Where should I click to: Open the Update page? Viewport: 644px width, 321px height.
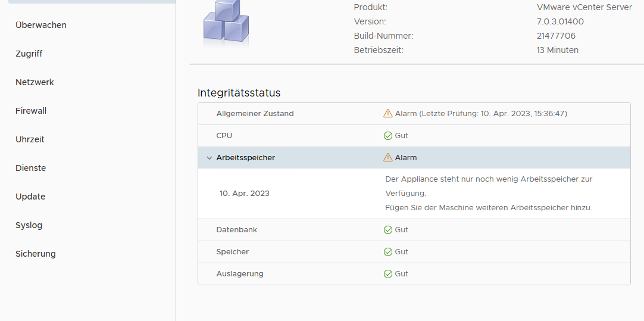point(30,197)
